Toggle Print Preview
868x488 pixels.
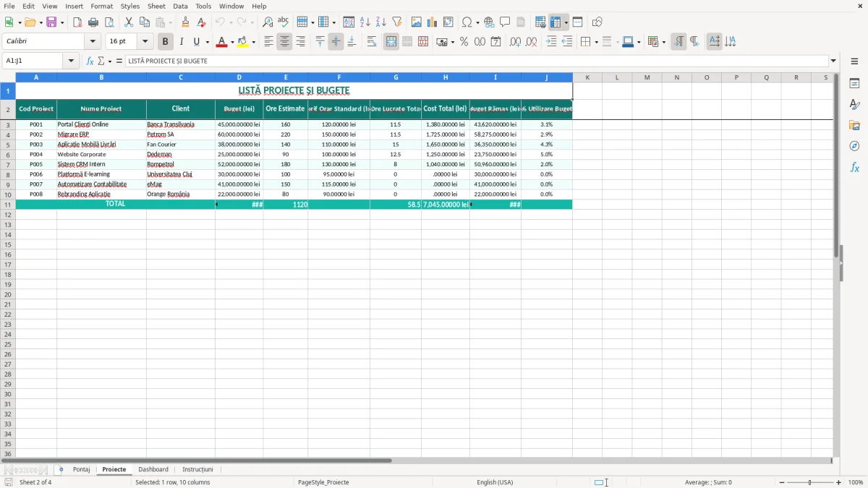[109, 22]
